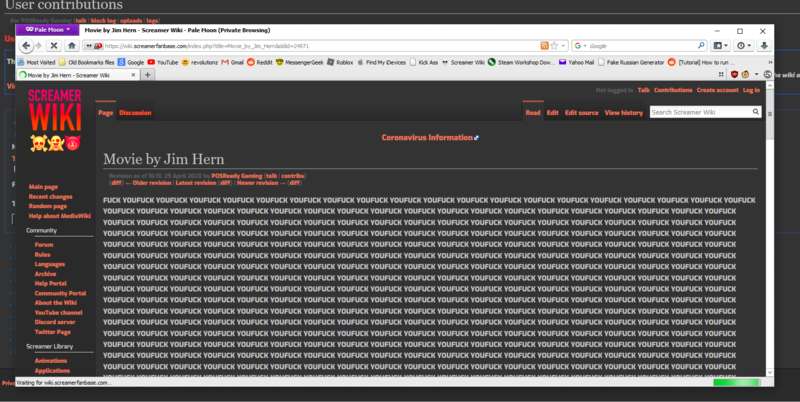Open the site identity icon in the address bar
This screenshot has width=800, height=402.
coord(94,46)
